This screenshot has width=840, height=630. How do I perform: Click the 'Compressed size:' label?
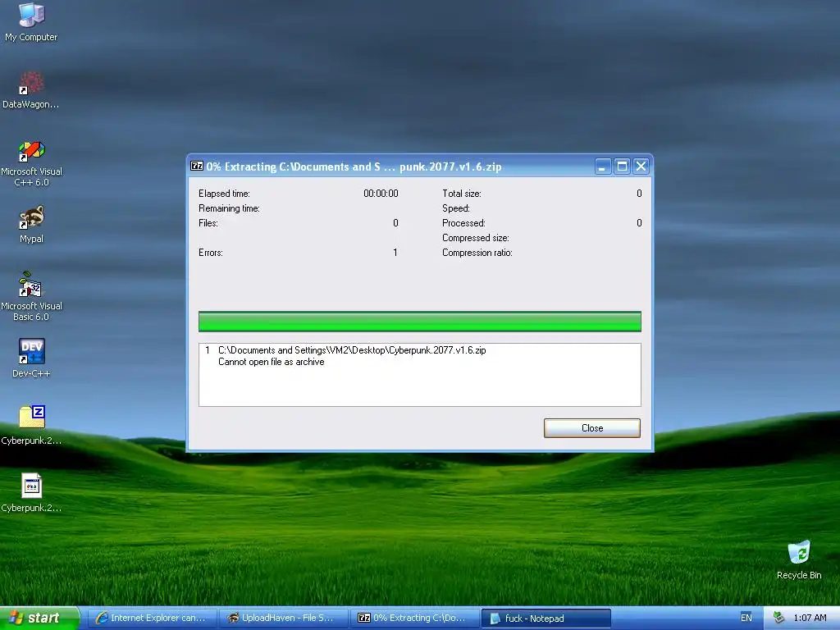(475, 238)
